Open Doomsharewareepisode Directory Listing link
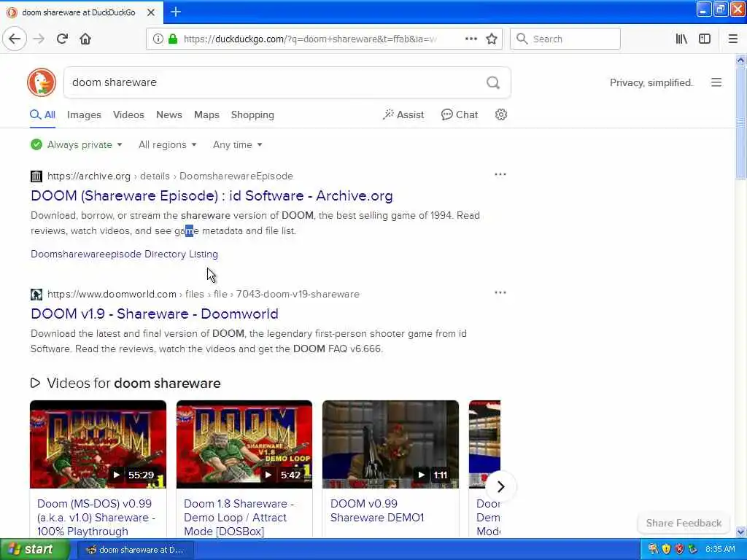The height and width of the screenshot is (560, 747). (124, 254)
